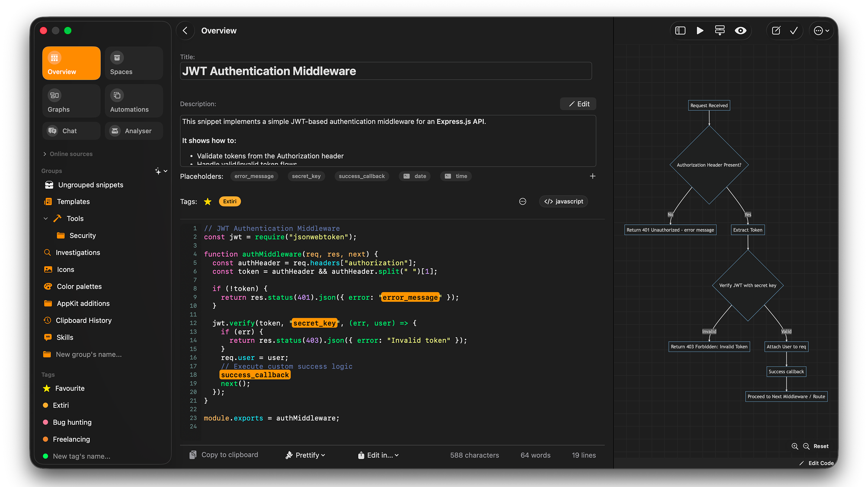Open the Overview tab
868x487 pixels.
(71, 63)
